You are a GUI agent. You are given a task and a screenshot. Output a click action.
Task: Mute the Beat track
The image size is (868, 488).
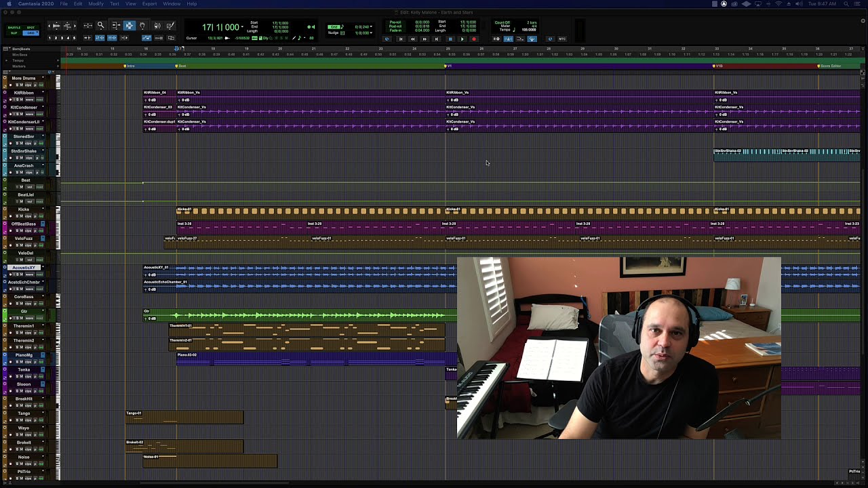click(x=22, y=187)
